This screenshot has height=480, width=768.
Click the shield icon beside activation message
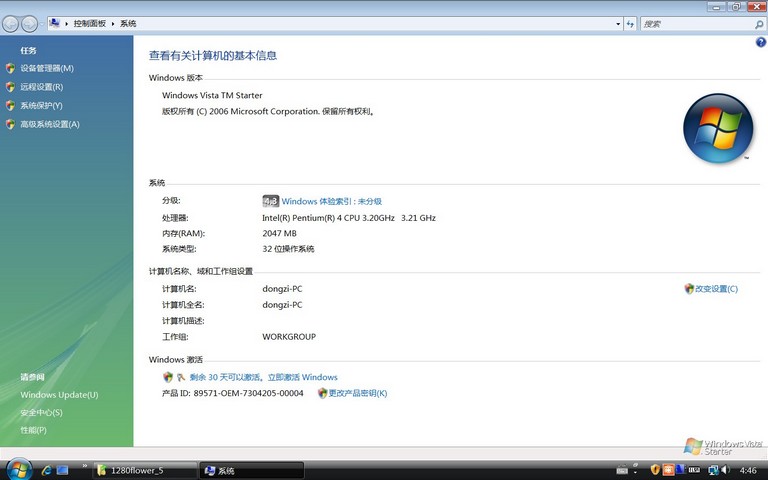point(168,377)
